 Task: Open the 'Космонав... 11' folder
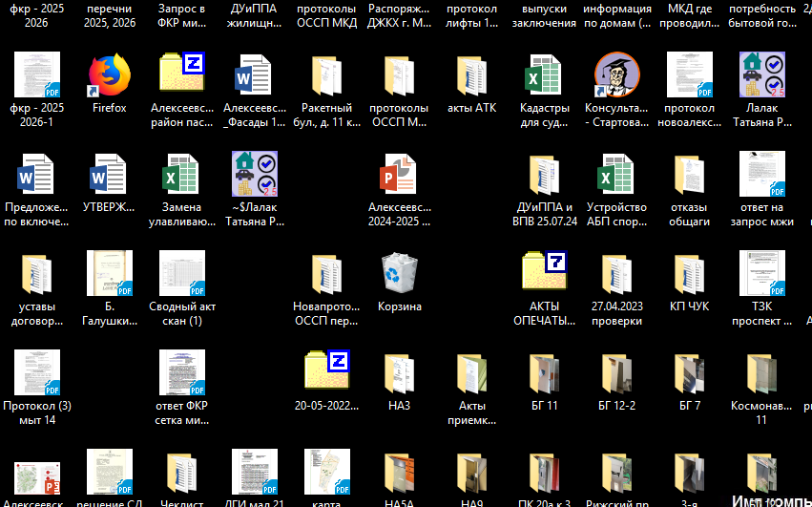pos(761,372)
